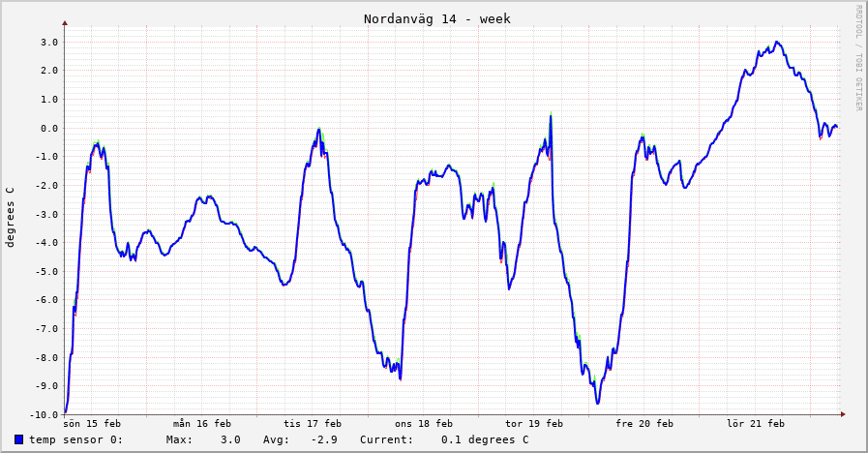Viewport: 868px width, 453px height.
Task: Click the red arrow atop the y-axis
Action: point(65,22)
